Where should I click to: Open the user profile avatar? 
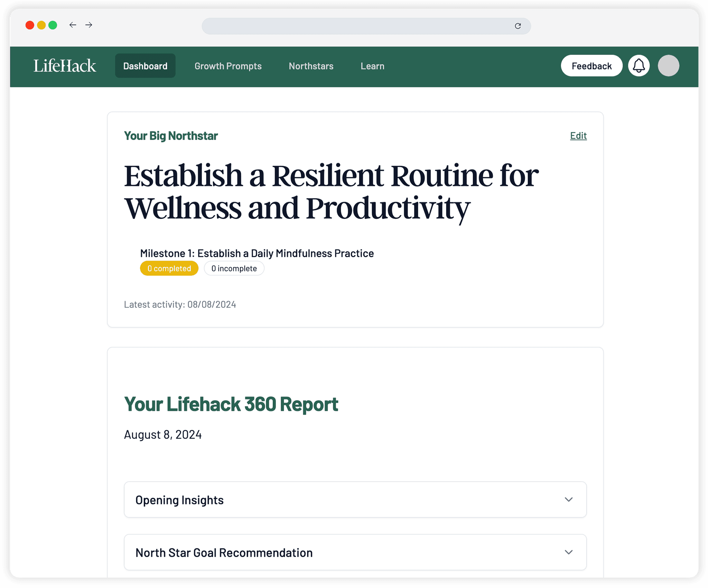[x=668, y=66]
